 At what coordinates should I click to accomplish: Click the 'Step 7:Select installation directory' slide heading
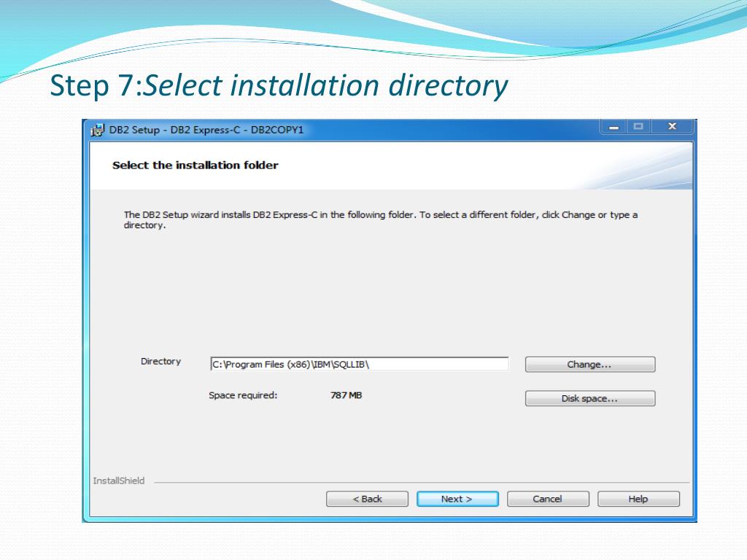pyautogui.click(x=279, y=86)
